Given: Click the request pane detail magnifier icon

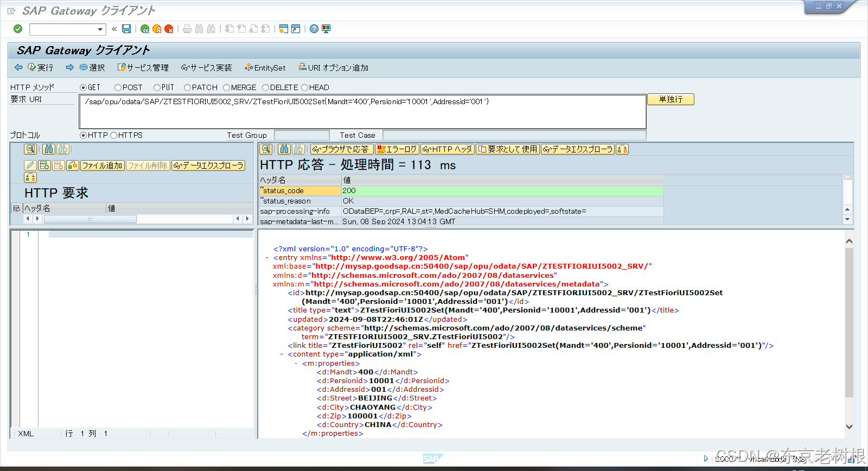Looking at the screenshot, I should pos(30,149).
